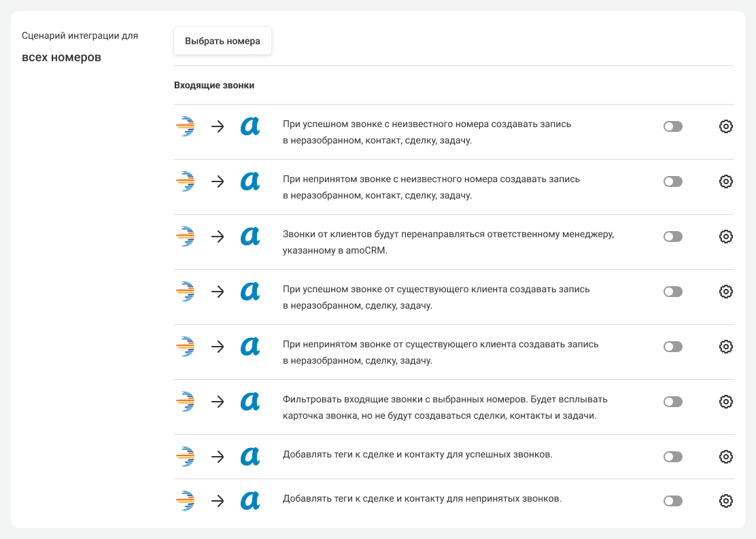Open gear for existing client successful call rule

click(x=725, y=292)
